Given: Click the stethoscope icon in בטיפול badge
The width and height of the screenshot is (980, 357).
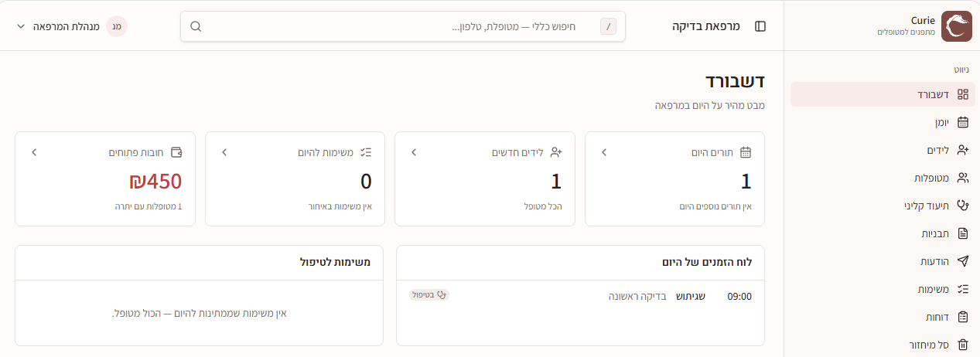Looking at the screenshot, I should pos(442,294).
